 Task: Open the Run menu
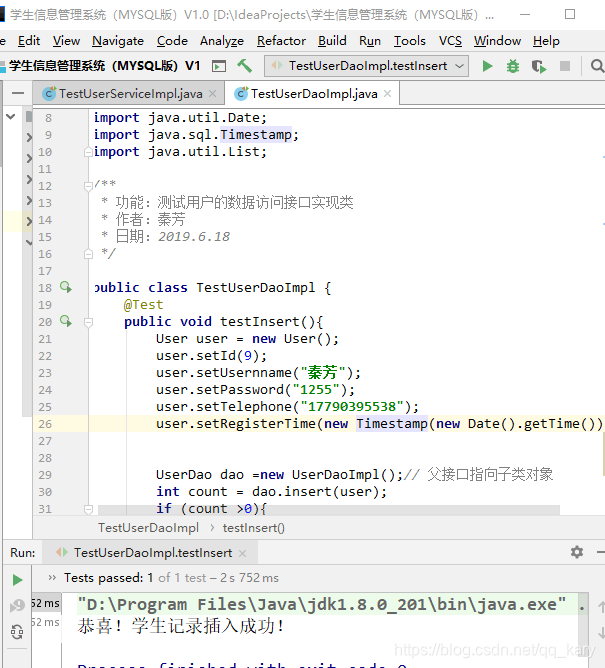pyautogui.click(x=370, y=41)
